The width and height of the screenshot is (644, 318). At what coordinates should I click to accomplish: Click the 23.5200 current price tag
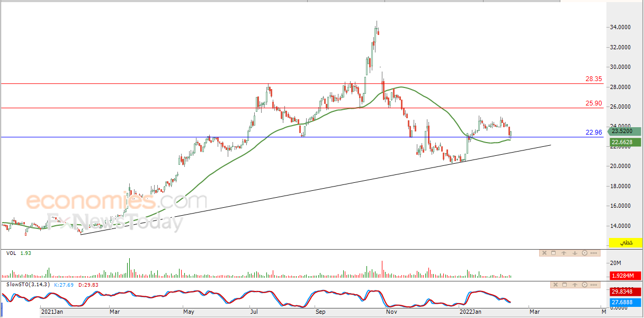[x=624, y=131]
